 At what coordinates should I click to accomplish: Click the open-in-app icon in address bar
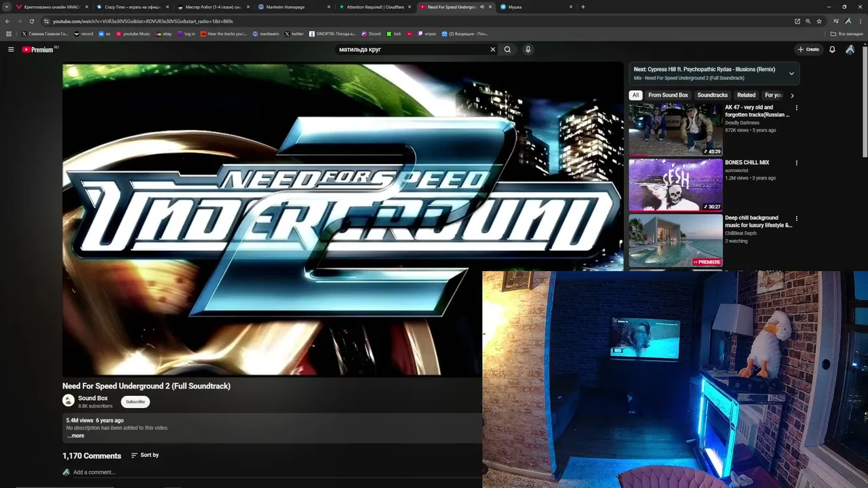click(797, 21)
